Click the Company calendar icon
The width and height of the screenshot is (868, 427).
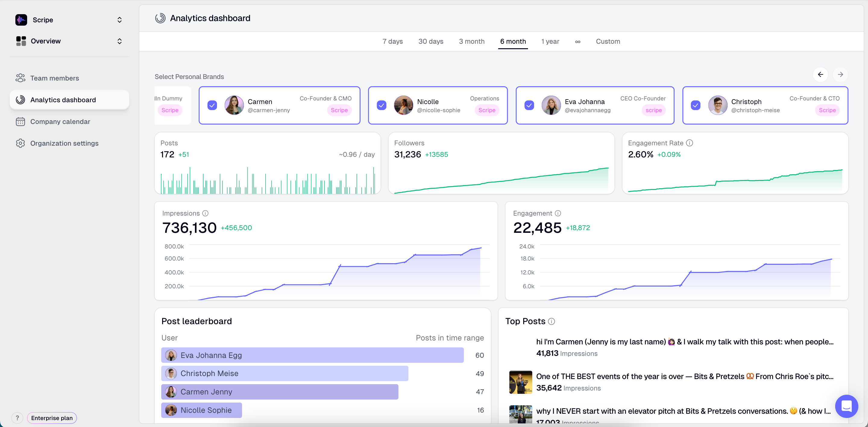20,122
